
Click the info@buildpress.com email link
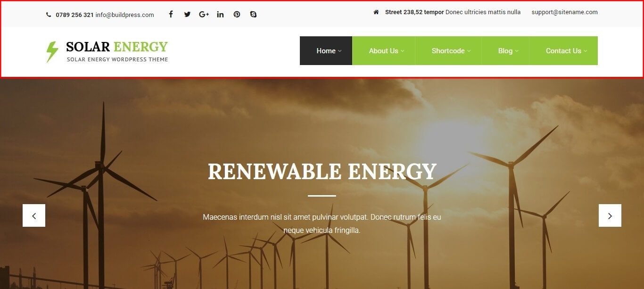coord(124,15)
